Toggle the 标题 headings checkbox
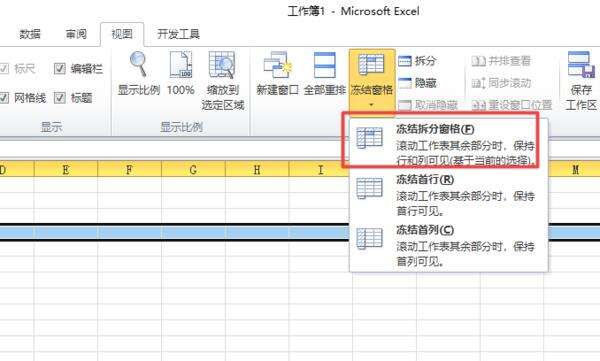Screen dimensions: 600x361 pos(60,98)
